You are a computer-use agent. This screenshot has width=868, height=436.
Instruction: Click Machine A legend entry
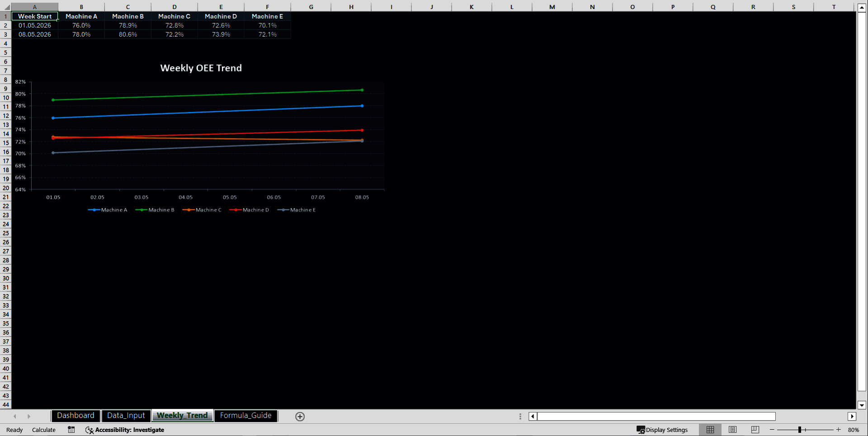click(x=108, y=210)
